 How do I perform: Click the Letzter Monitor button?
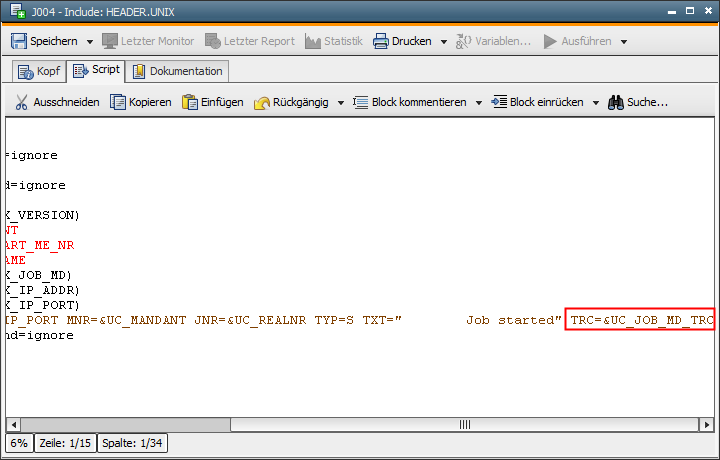click(148, 41)
